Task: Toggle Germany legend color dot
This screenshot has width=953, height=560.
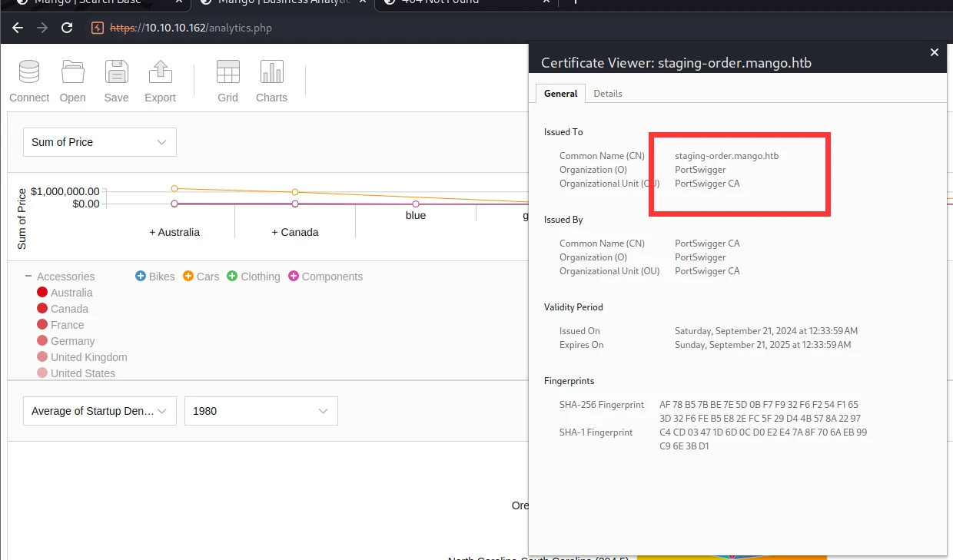Action: 42,341
